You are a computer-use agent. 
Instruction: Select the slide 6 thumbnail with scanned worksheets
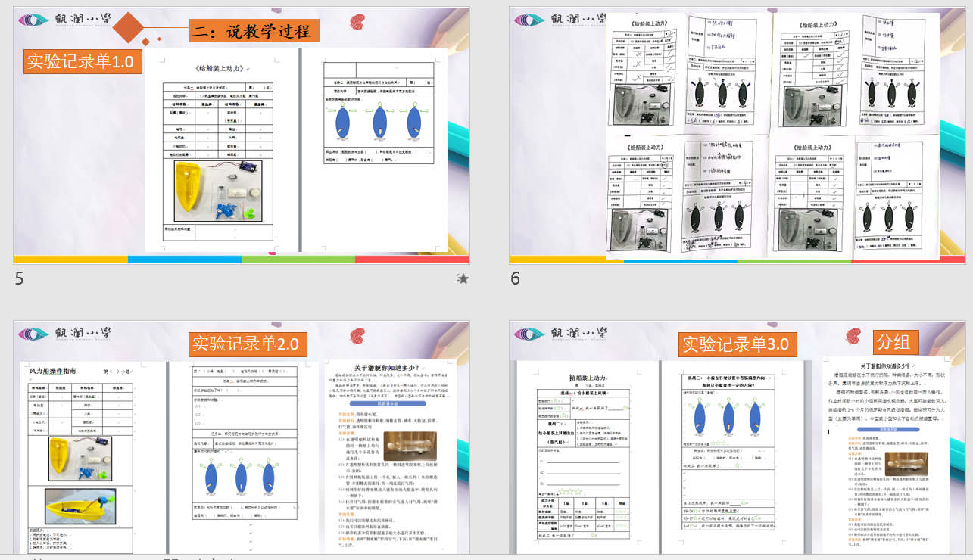[737, 136]
